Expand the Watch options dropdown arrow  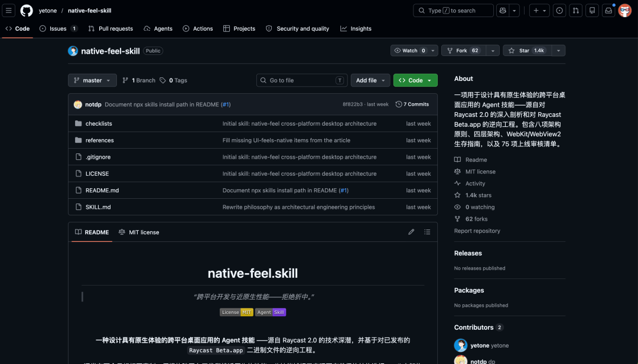pyautogui.click(x=433, y=50)
